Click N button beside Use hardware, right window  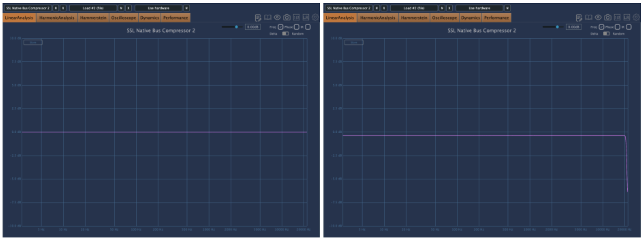[x=507, y=8]
